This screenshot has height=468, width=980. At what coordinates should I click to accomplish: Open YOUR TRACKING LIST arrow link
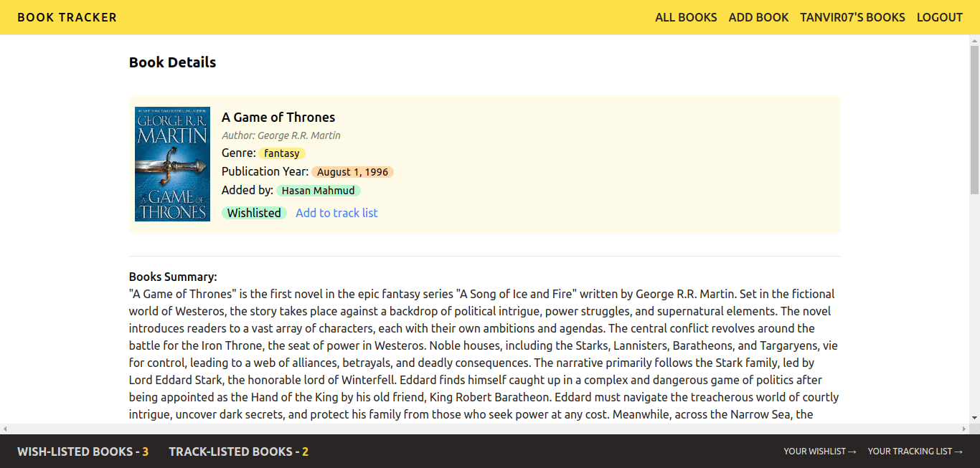(x=915, y=452)
